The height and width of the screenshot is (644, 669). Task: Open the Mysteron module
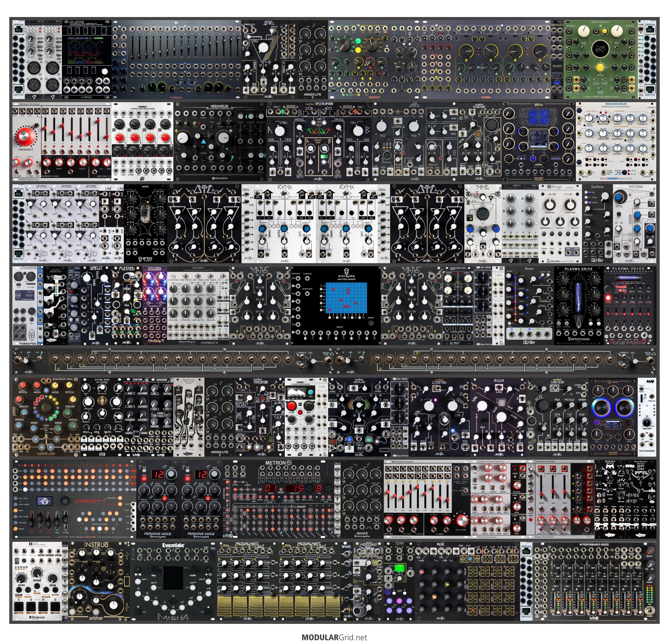click(635, 224)
